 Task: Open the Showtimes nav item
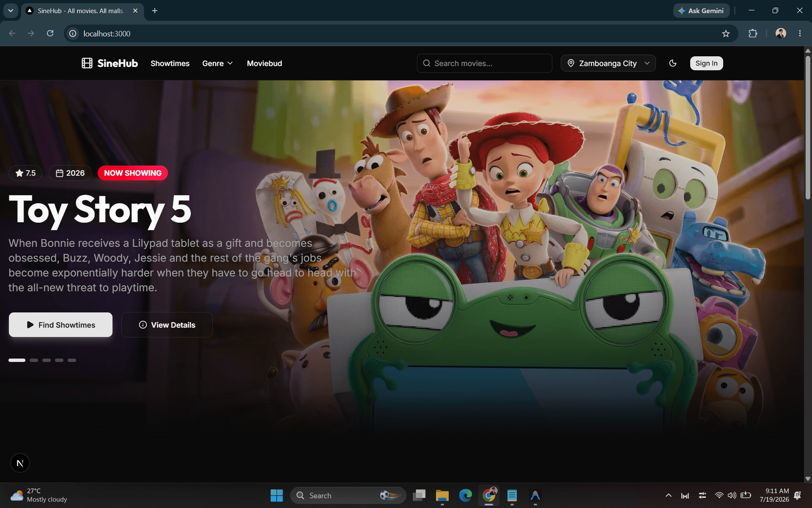(170, 63)
